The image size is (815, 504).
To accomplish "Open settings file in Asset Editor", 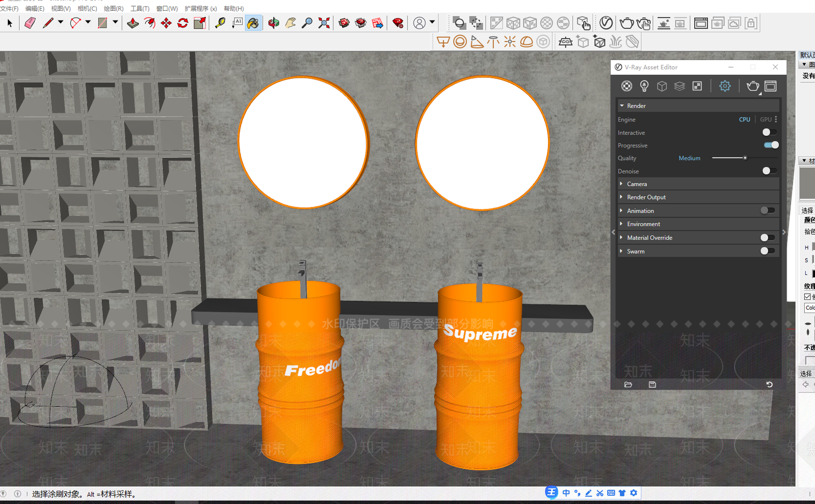I will point(628,384).
